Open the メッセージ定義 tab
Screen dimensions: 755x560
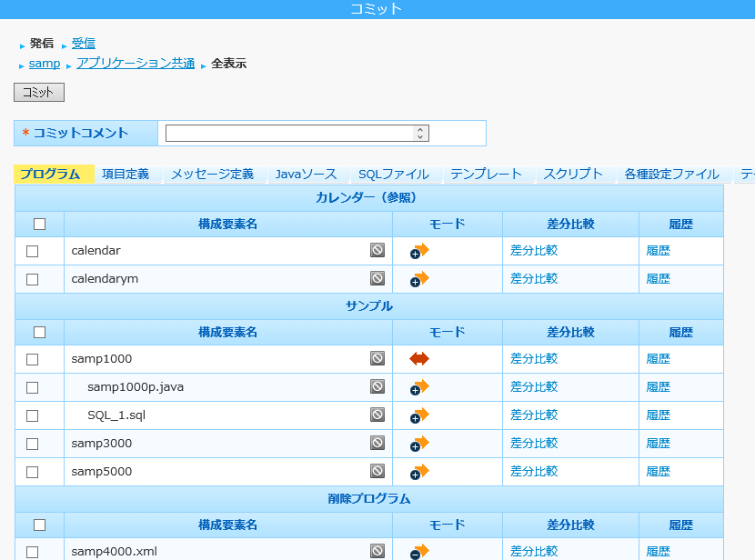coord(212,174)
